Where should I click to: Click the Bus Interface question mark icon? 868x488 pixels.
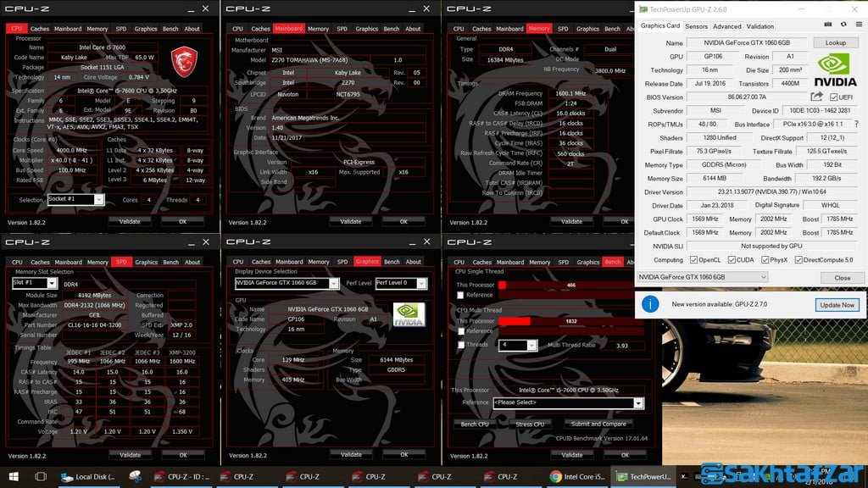tap(856, 124)
